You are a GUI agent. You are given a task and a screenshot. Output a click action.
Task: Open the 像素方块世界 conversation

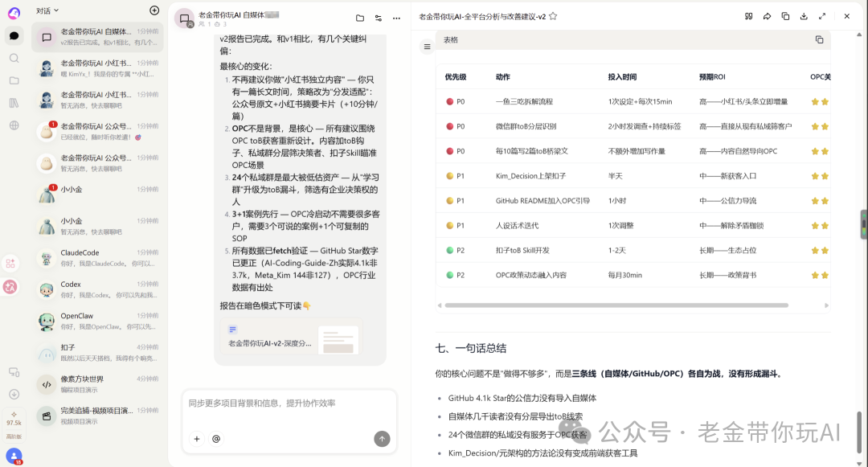[x=97, y=384]
